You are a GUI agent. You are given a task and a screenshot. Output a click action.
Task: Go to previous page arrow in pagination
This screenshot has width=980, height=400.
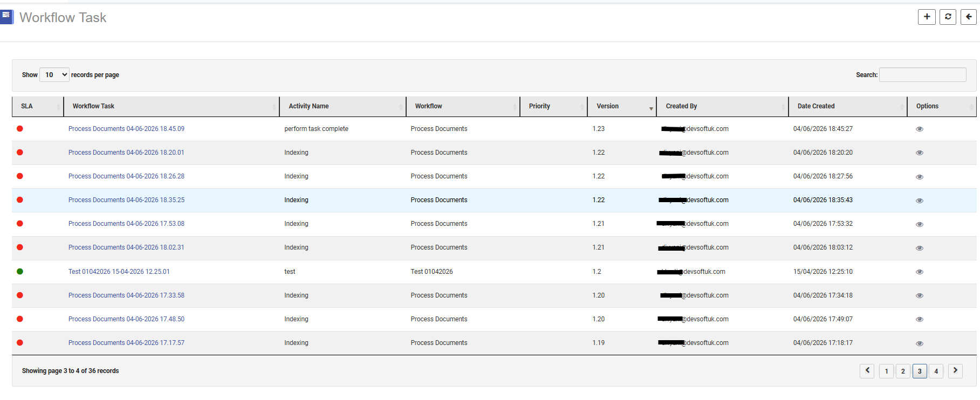867,371
